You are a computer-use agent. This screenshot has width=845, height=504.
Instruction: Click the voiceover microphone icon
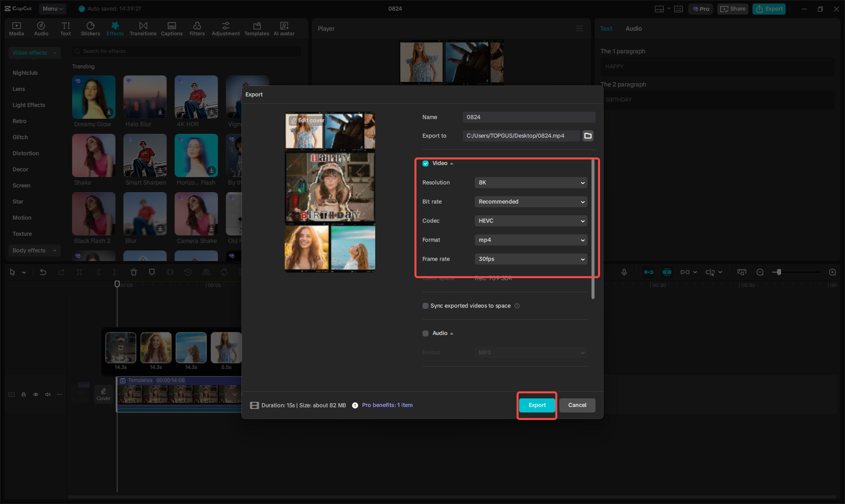[624, 272]
